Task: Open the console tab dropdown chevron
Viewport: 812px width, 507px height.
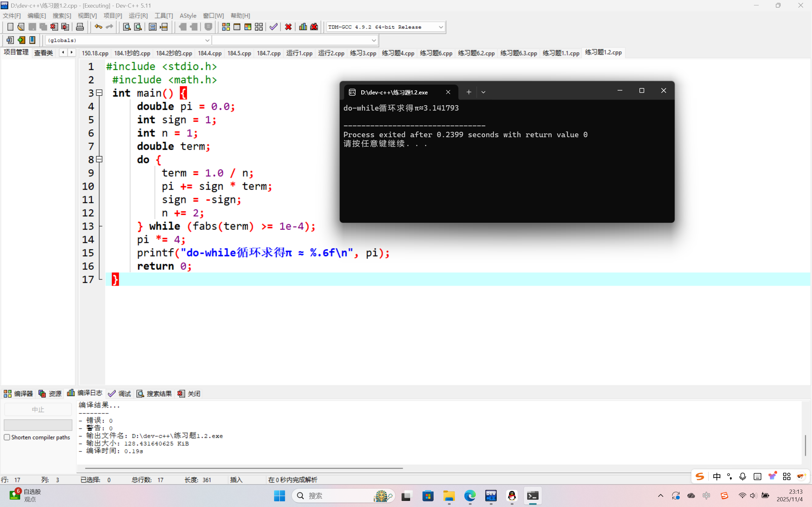Action: click(x=483, y=92)
